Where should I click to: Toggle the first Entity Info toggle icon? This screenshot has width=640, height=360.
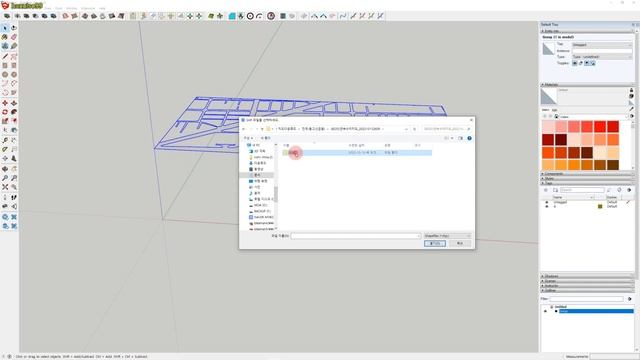pyautogui.click(x=575, y=63)
